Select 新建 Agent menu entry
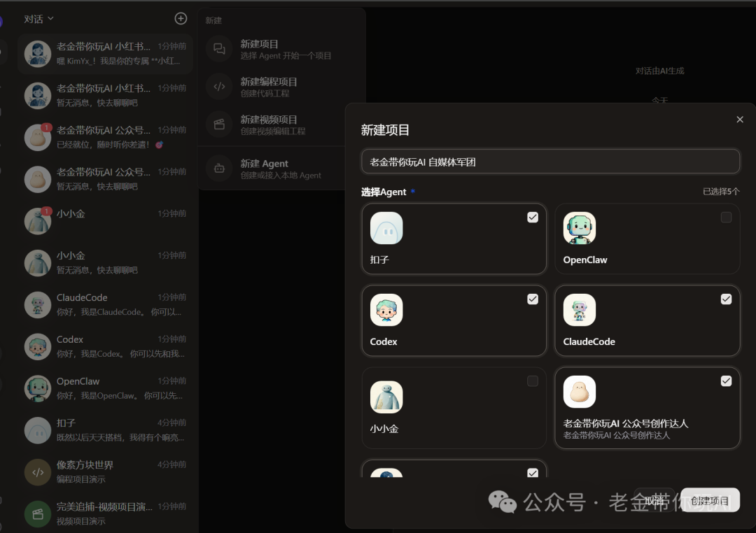 tap(281, 169)
